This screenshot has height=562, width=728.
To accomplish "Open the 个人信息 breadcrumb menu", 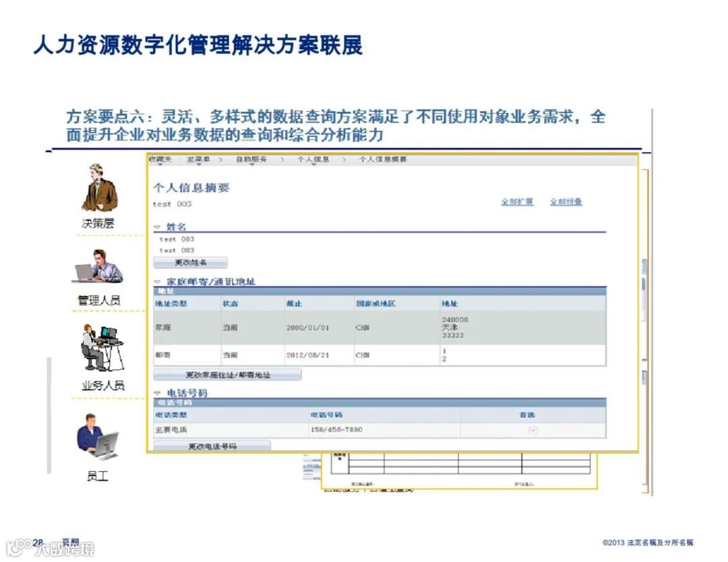I will [313, 160].
